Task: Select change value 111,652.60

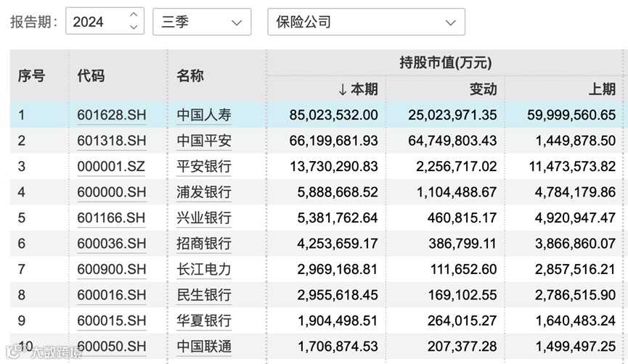Action: (x=463, y=269)
